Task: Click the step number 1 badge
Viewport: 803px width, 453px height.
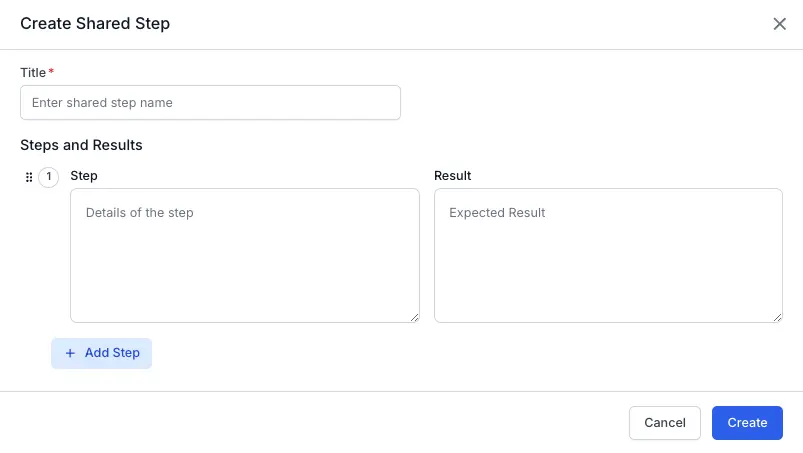Action: click(x=49, y=177)
